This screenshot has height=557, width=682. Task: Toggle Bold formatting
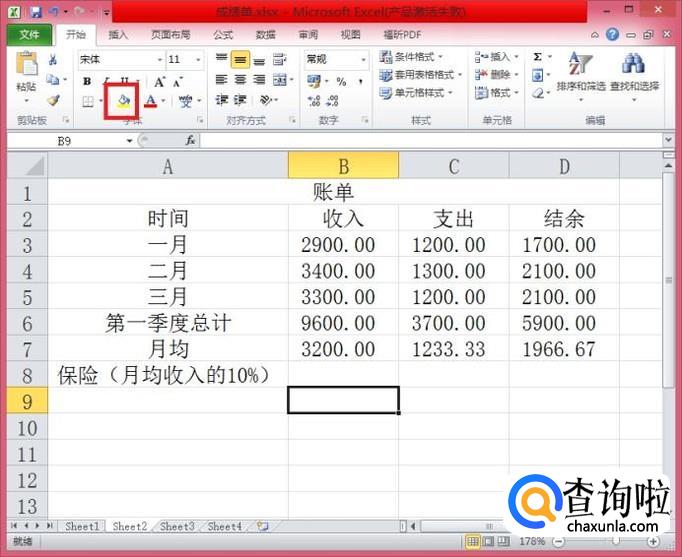87,81
